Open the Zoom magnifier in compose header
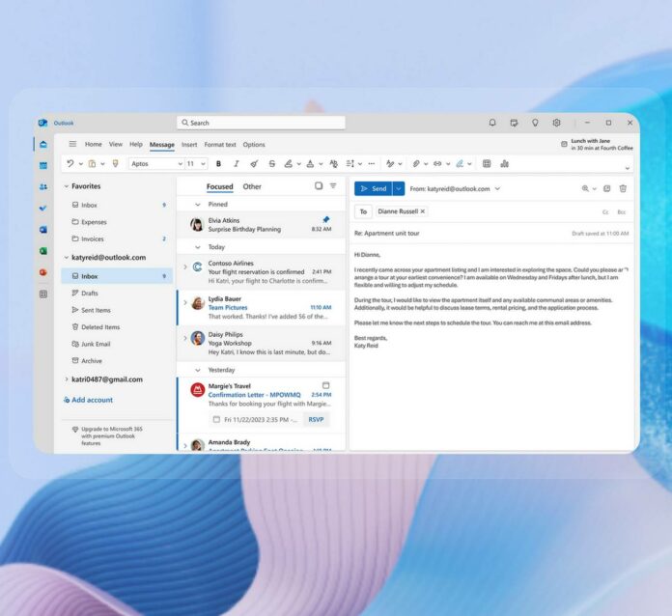 tap(585, 188)
